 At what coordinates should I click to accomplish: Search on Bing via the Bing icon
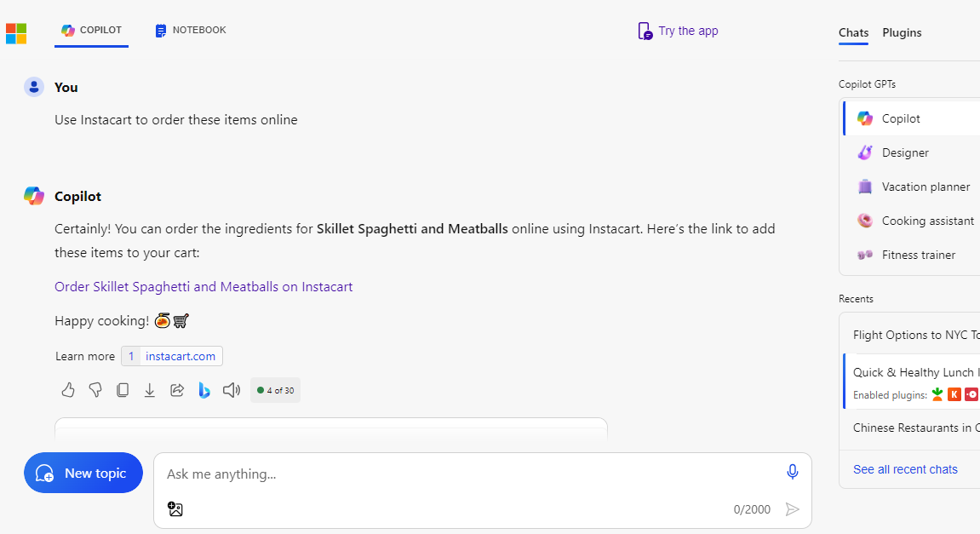203,389
